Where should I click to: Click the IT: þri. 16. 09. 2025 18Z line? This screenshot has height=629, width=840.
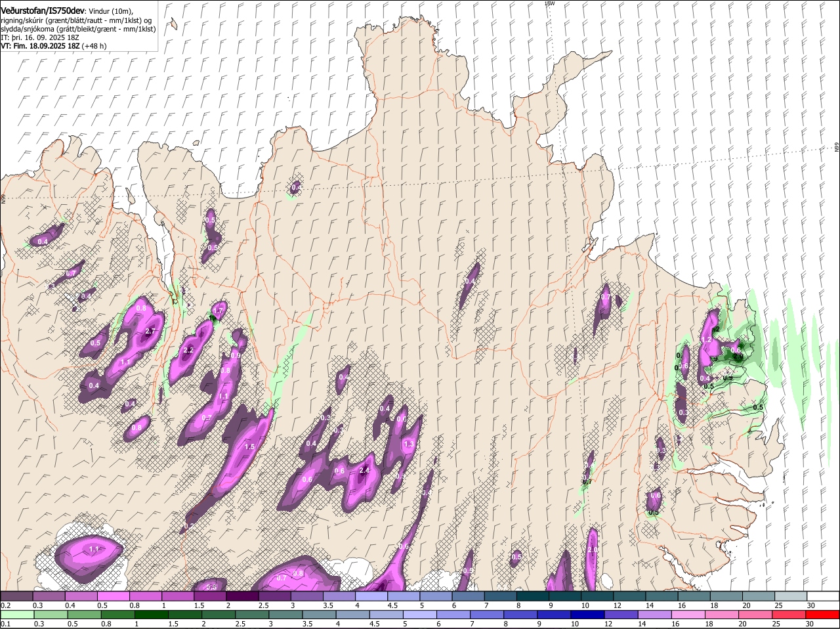click(x=40, y=37)
